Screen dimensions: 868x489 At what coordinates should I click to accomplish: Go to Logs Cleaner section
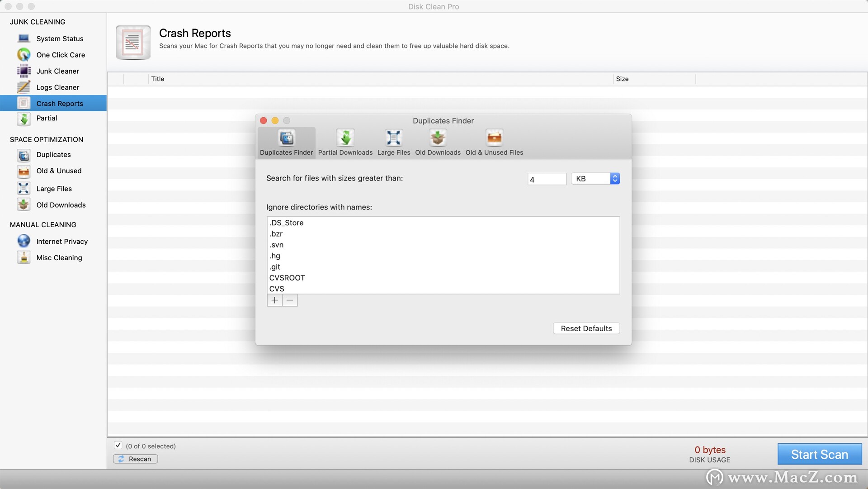[57, 87]
